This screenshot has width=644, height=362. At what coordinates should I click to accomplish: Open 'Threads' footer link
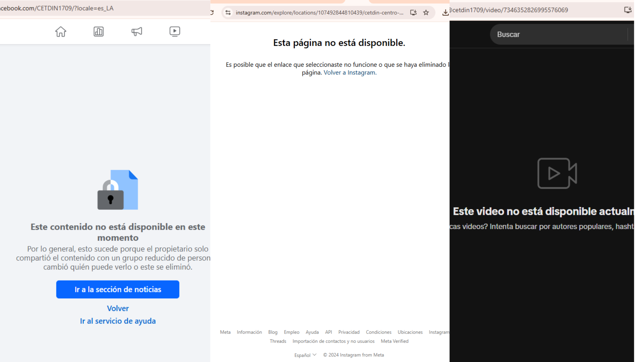(x=278, y=341)
